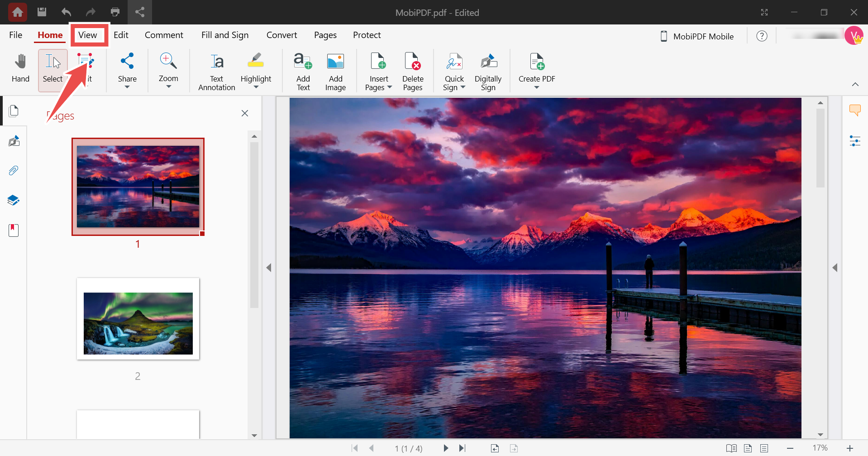
Task: Select the Highlight tool
Action: (x=256, y=69)
